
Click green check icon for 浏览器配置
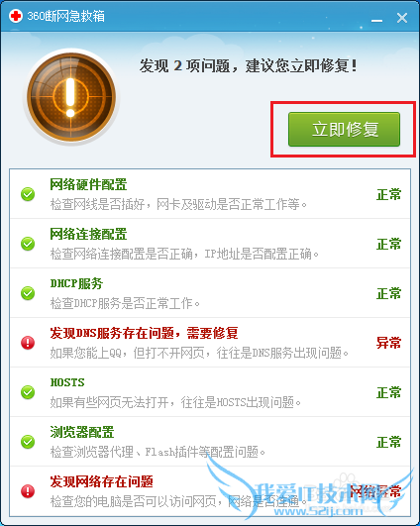coord(28,442)
